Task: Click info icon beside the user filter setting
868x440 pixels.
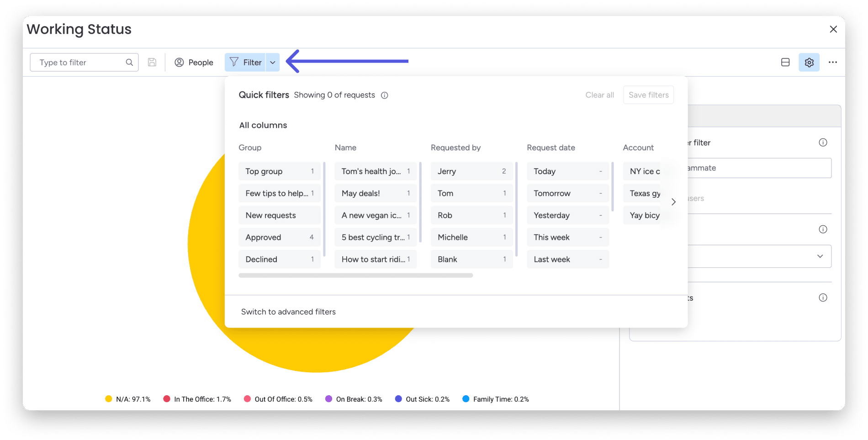Action: coord(823,143)
